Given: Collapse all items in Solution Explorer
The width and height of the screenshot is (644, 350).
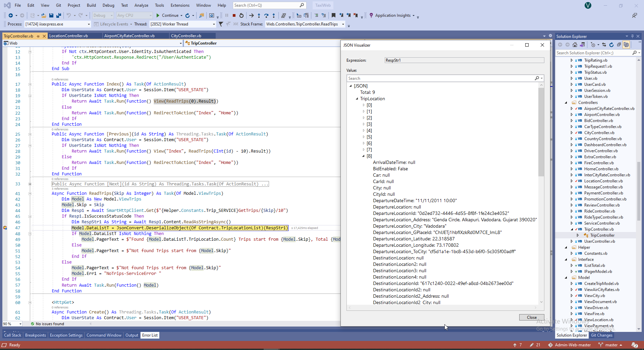Looking at the screenshot, I should (x=619, y=45).
